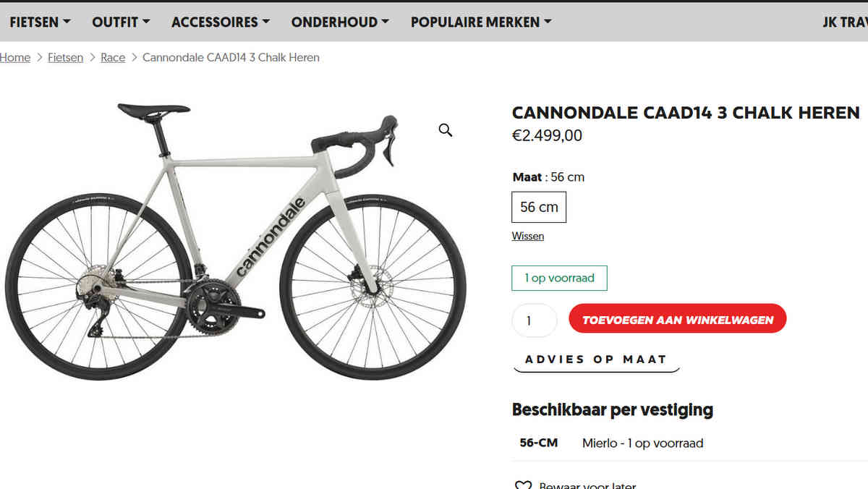Click the product title Cannondale CAAD14 3 Chalk Heren
Viewport: 868px width, 489px height.
(685, 113)
